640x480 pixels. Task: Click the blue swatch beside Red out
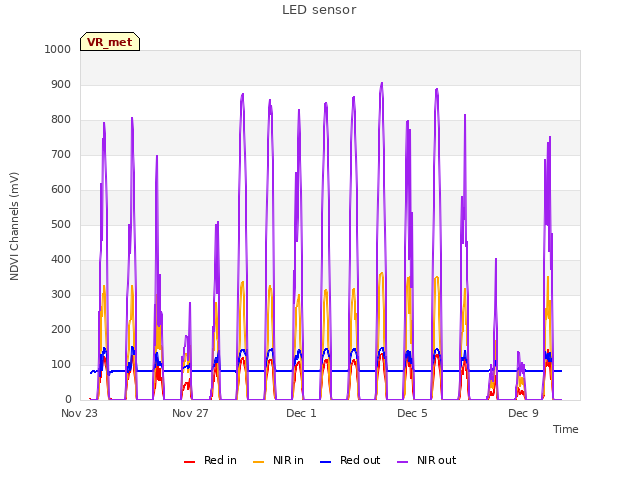(325, 462)
